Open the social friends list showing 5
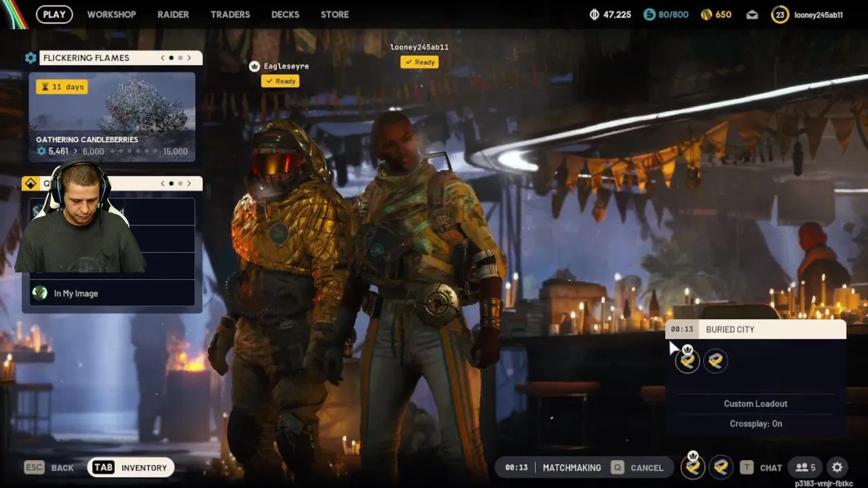This screenshot has width=868, height=488. [x=806, y=467]
